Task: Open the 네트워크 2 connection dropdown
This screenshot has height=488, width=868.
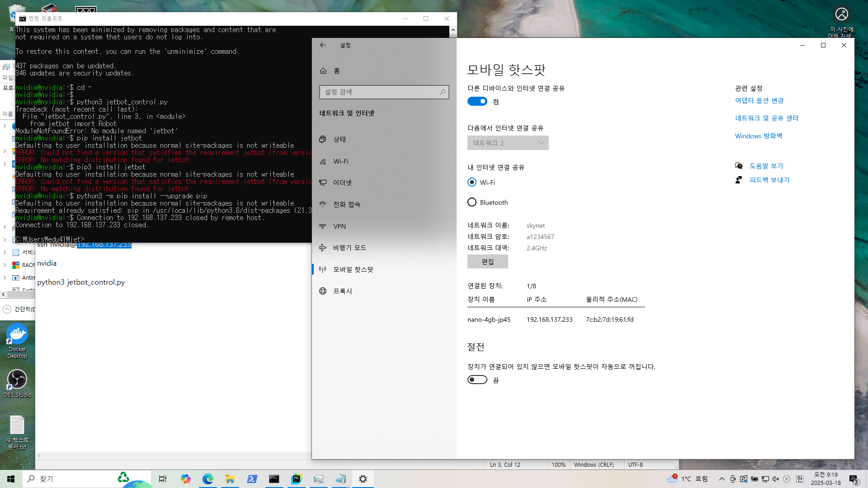Action: pyautogui.click(x=508, y=143)
